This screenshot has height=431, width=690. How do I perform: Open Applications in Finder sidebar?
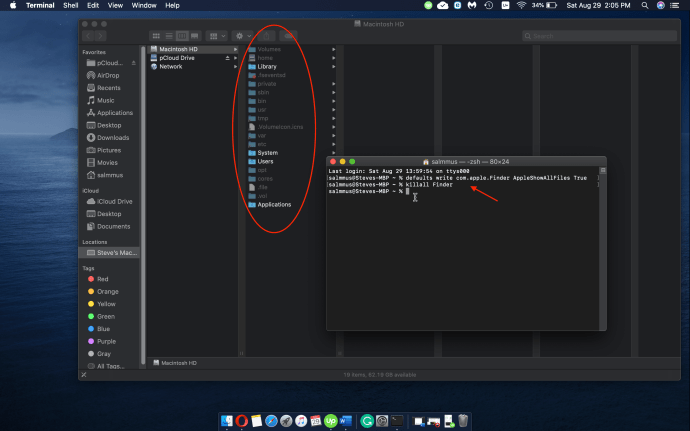[115, 113]
